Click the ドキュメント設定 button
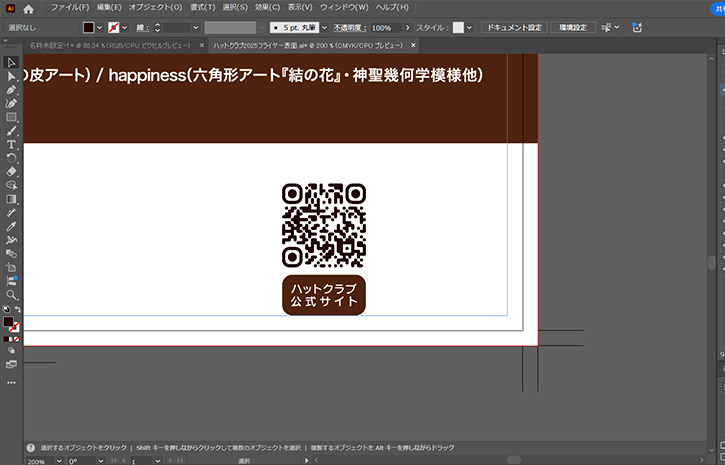The width and height of the screenshot is (725, 465). click(x=512, y=27)
